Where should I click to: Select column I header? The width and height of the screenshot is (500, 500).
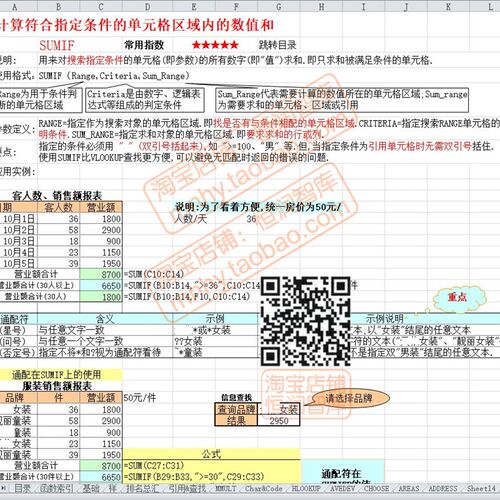click(364, 7)
